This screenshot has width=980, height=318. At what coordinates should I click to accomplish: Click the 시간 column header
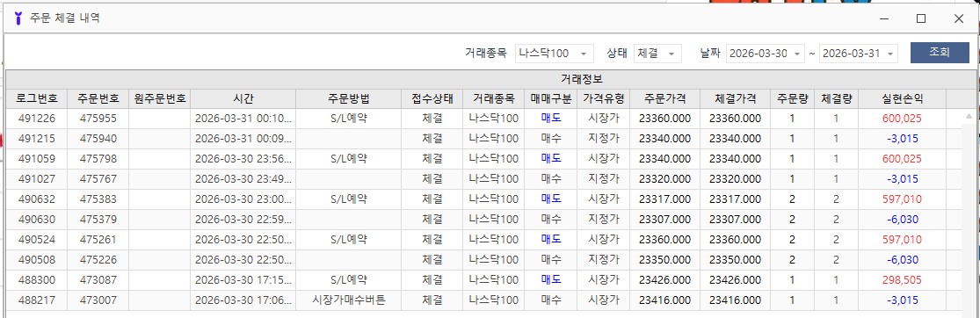[243, 98]
